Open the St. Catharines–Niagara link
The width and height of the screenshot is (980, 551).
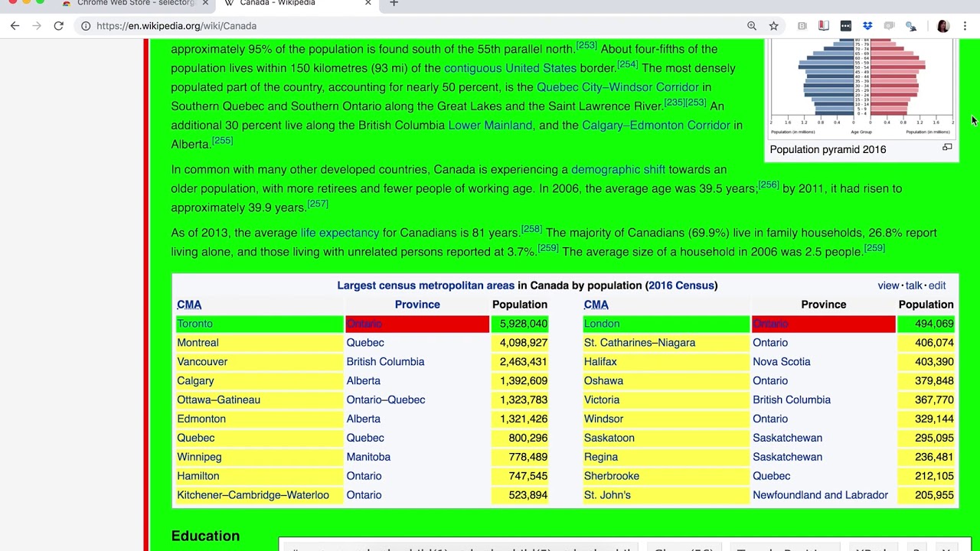click(639, 343)
